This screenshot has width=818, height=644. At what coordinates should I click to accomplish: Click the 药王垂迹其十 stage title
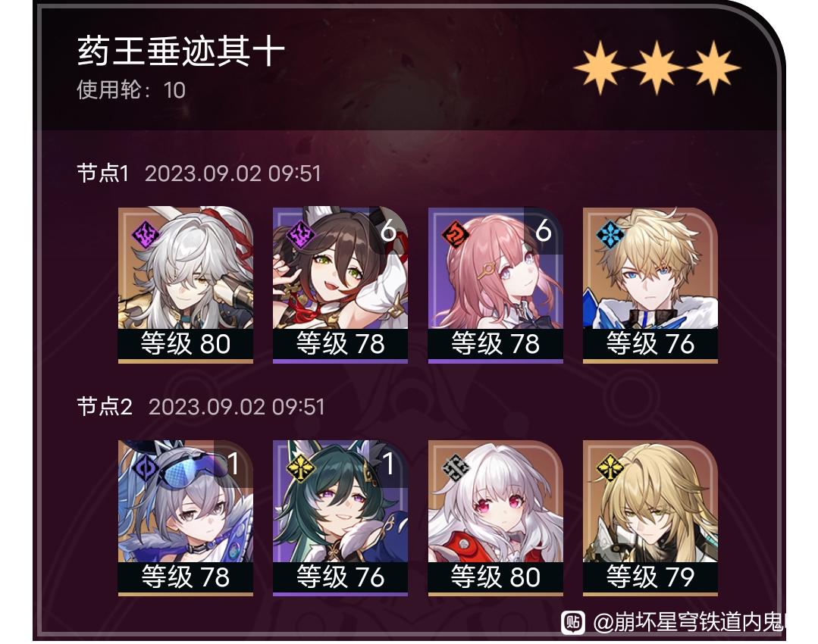pos(181,52)
